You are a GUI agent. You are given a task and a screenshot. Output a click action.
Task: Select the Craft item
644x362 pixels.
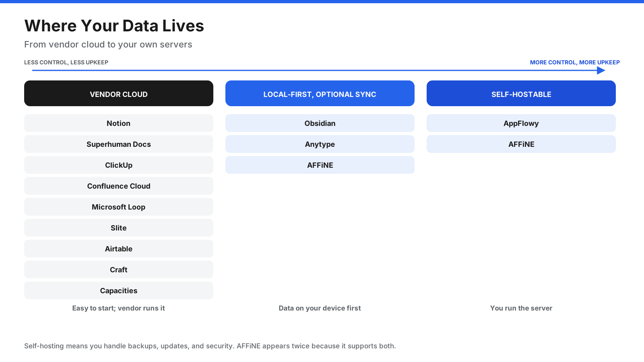tap(119, 269)
